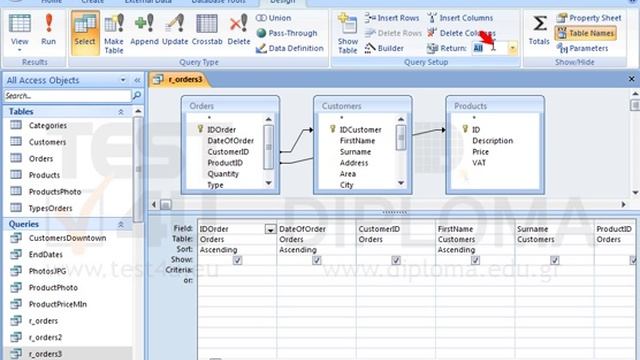This screenshot has height=360, width=640.
Task: Collapse the navigation pane
Action: coord(137,80)
